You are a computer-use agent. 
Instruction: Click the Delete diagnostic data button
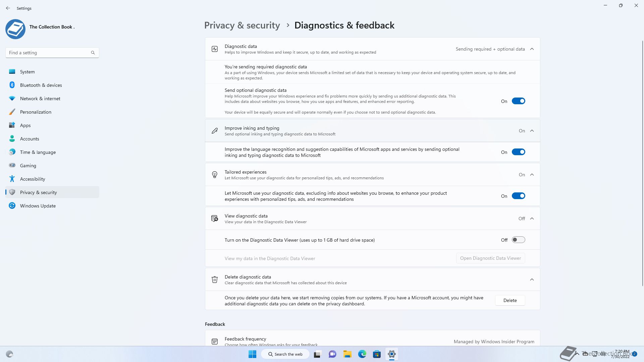[x=510, y=300]
